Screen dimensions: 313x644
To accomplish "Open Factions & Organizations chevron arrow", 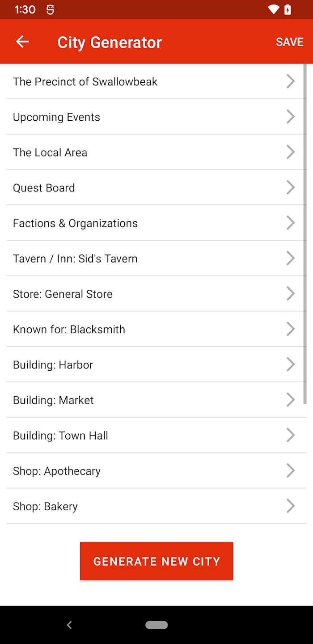I will click(x=291, y=223).
